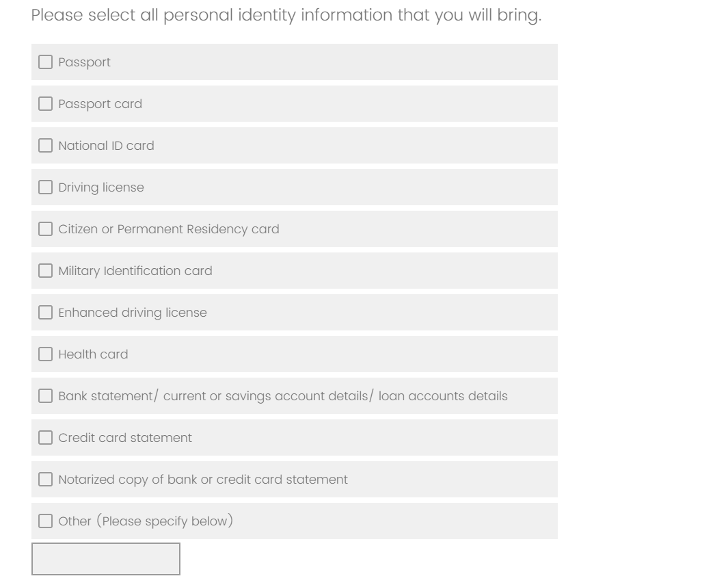Click the Other specify text input field
Screen dimensions: 728x587
pyautogui.click(x=106, y=559)
